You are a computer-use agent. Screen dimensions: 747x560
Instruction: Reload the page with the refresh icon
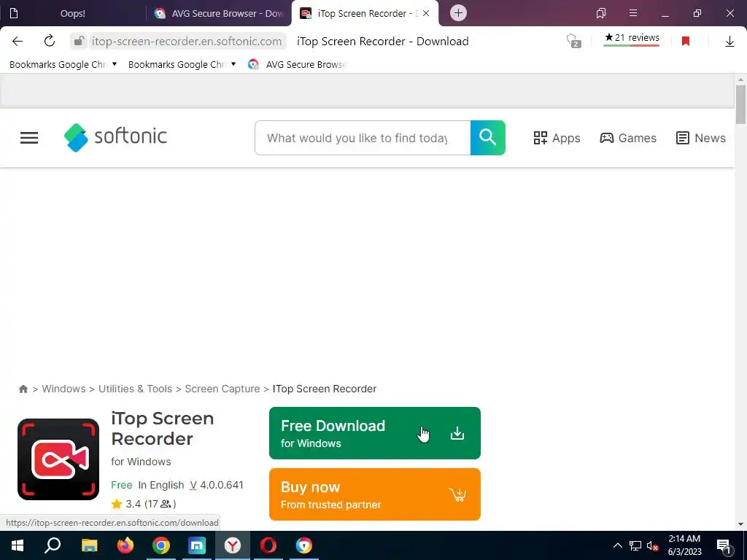point(50,42)
